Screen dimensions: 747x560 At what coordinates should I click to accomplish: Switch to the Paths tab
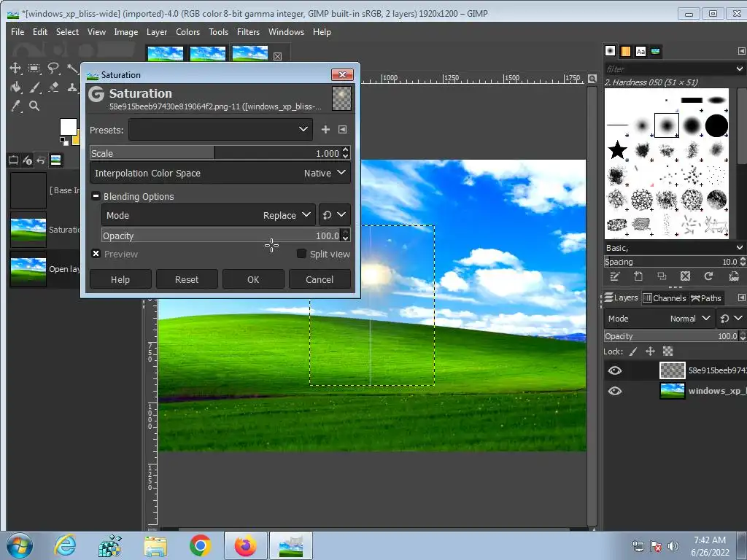coord(706,298)
